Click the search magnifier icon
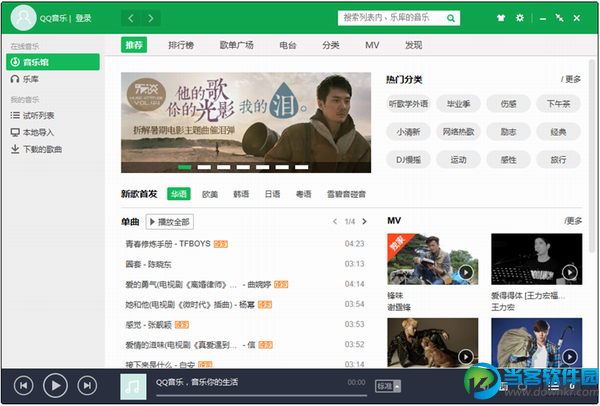Image resolution: width=600 pixels, height=406 pixels. pos(451,18)
